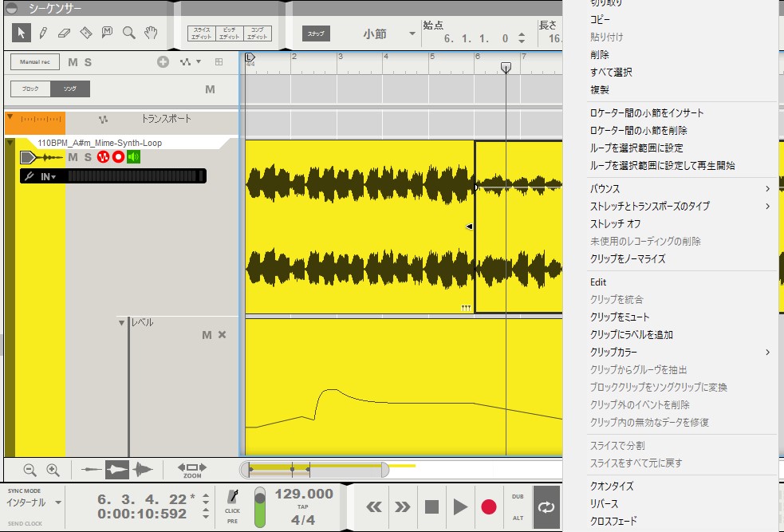
Task: Click the tuner wrench icon next to IN
Action: (29, 176)
